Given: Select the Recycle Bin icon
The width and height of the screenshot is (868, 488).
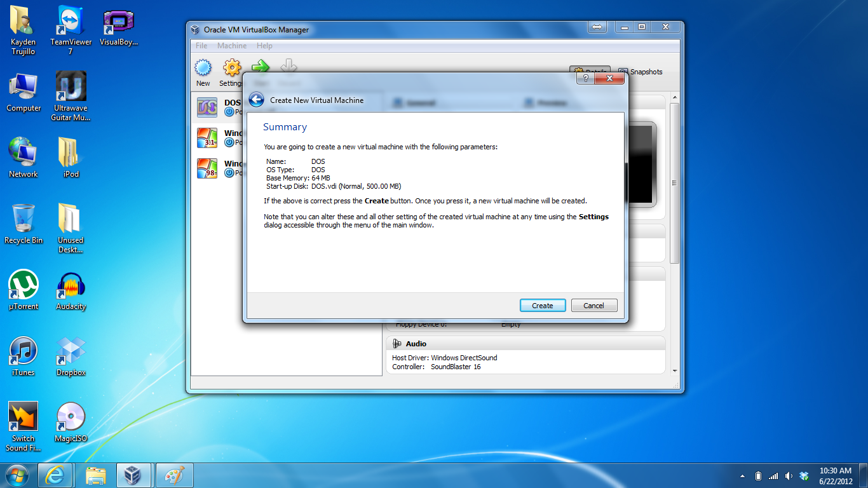Looking at the screenshot, I should (x=24, y=224).
